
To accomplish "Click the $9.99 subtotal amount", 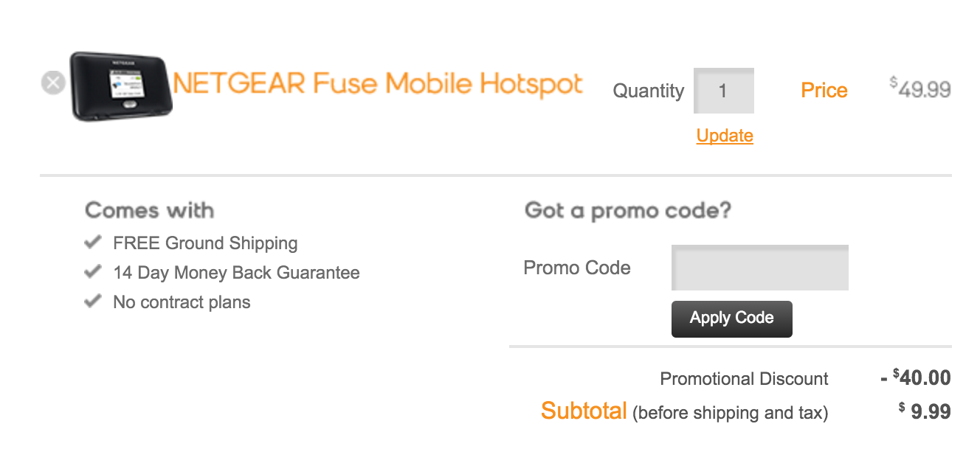I will pos(925,411).
